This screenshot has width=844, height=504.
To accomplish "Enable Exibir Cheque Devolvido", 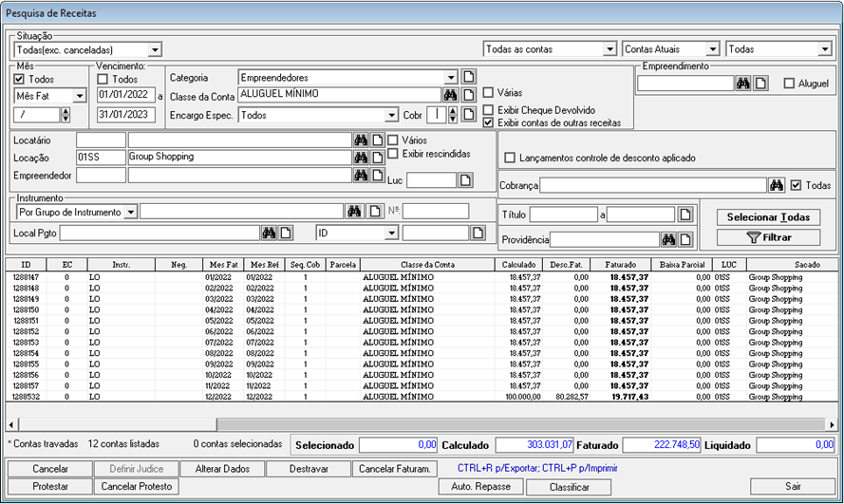I will tap(488, 110).
